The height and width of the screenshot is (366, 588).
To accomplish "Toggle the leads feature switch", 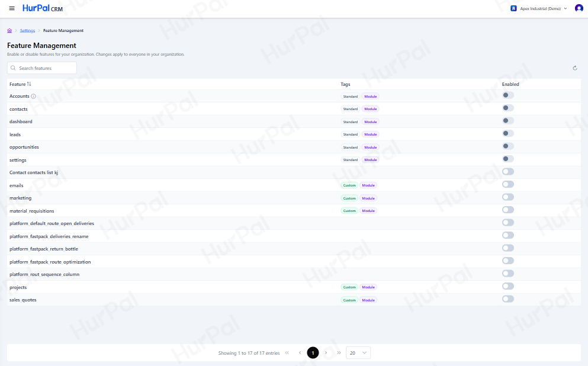I will click(508, 133).
